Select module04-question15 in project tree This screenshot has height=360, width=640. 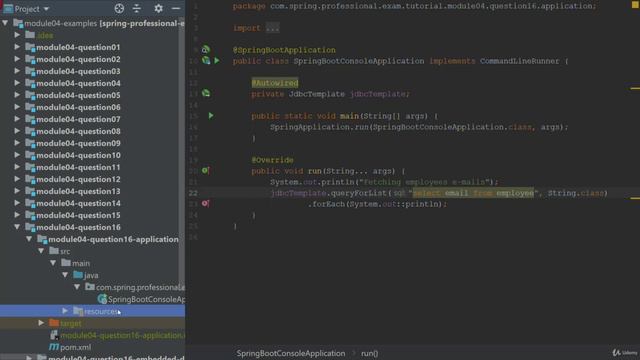tap(78, 215)
